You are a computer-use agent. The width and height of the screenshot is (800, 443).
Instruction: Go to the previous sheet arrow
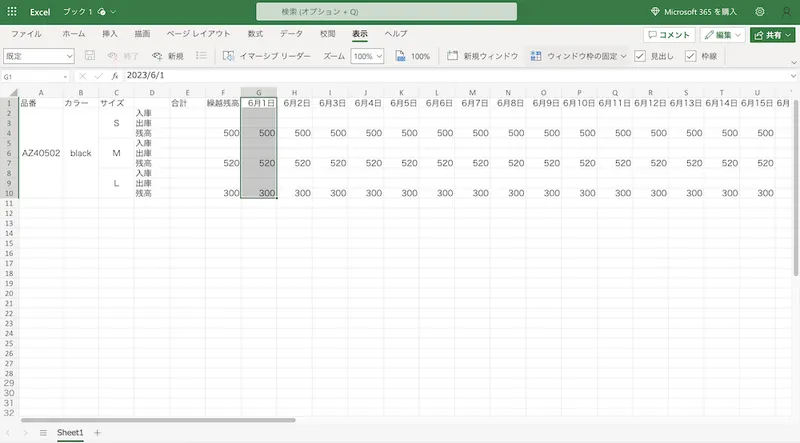coord(8,433)
